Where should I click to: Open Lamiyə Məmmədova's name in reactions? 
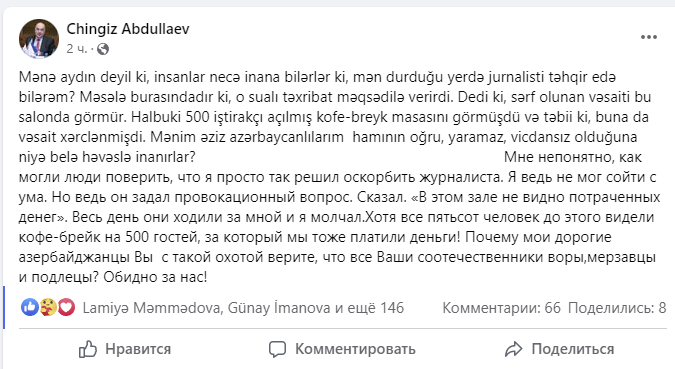coord(152,308)
